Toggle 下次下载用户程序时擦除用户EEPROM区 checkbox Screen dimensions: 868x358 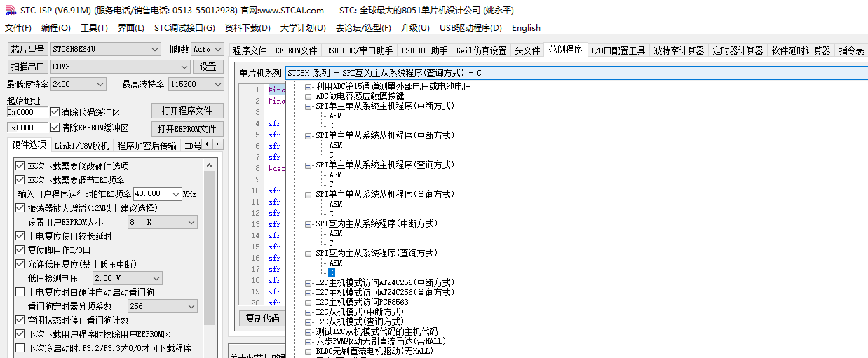click(x=20, y=334)
